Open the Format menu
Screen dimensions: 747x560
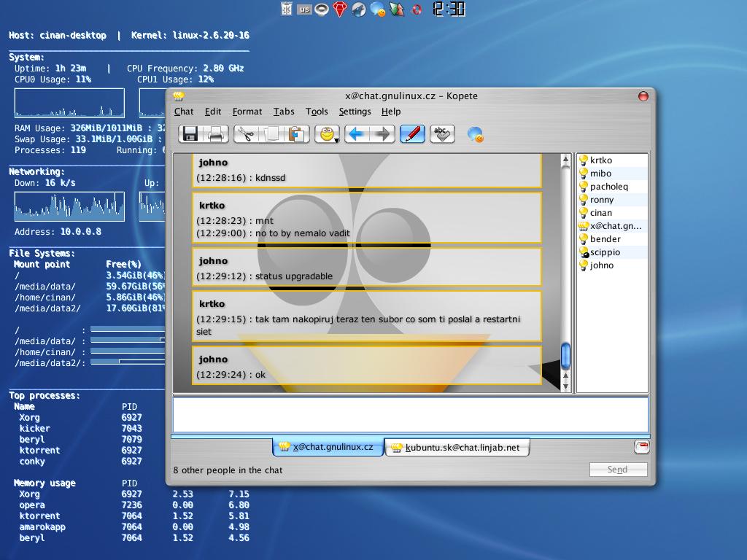[247, 112]
